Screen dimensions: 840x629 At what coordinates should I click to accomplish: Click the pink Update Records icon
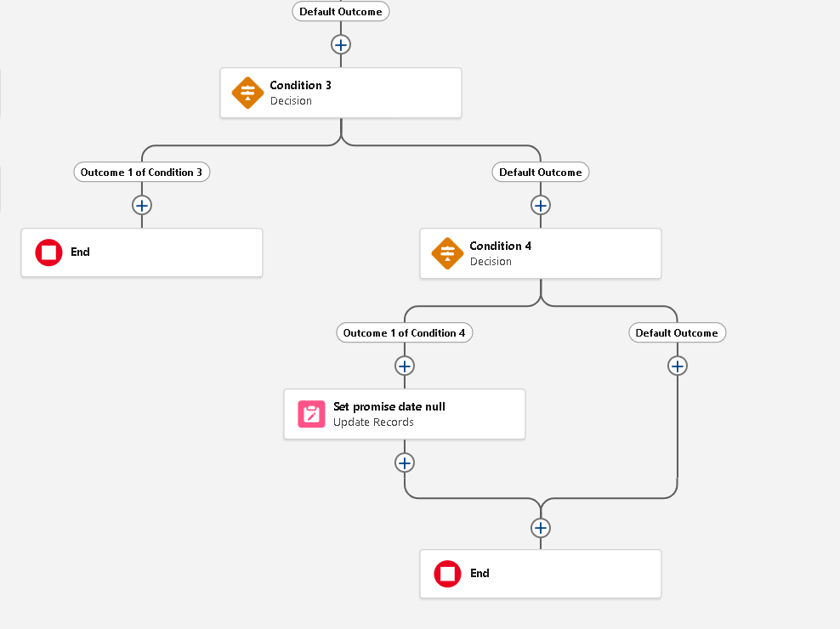pos(312,414)
